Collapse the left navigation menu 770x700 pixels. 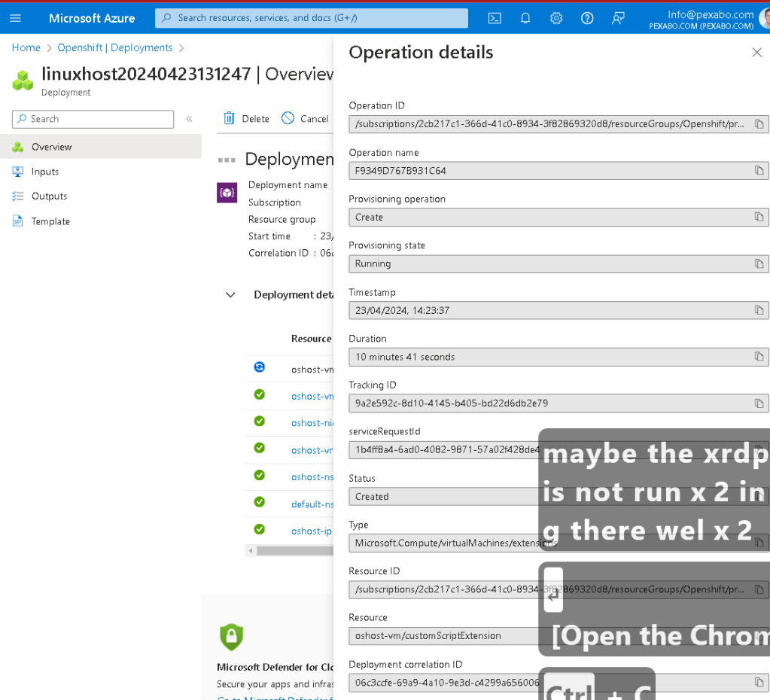point(189,119)
